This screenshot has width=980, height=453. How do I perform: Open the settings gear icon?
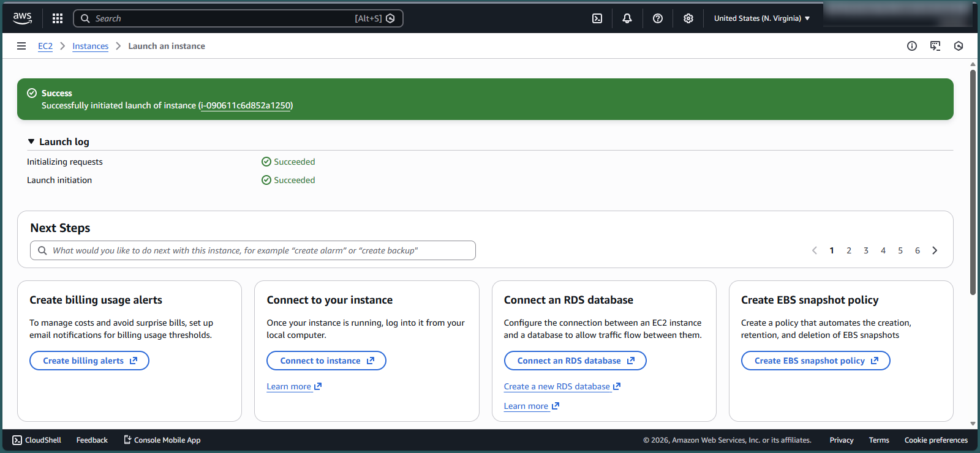click(x=688, y=18)
